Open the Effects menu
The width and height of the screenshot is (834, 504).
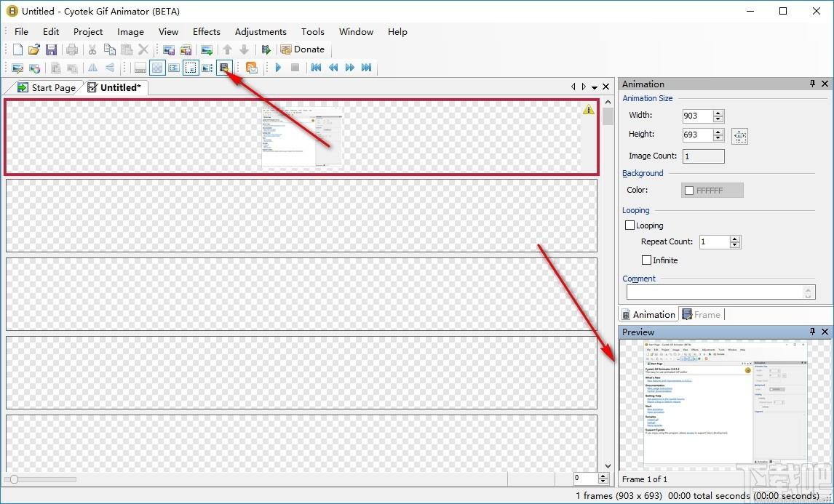[x=207, y=31]
